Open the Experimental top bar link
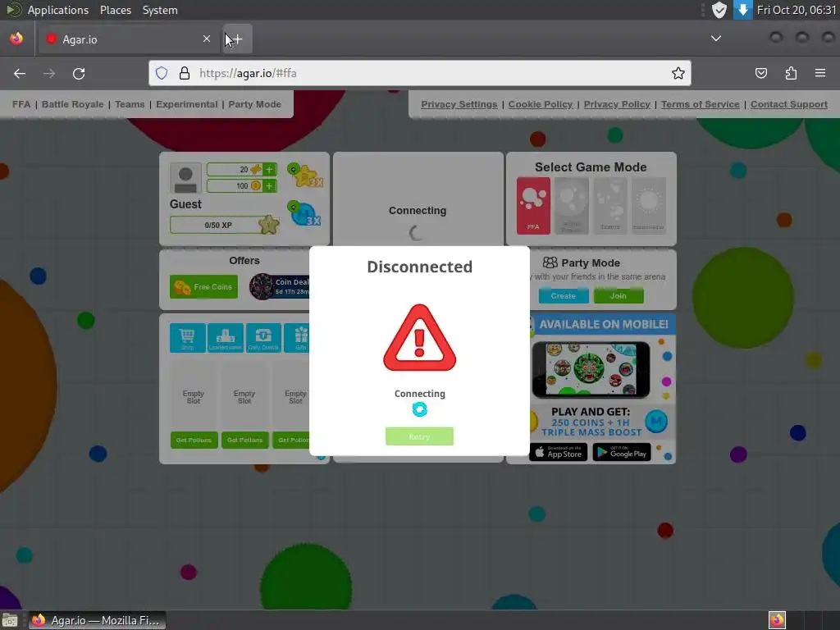 (186, 104)
